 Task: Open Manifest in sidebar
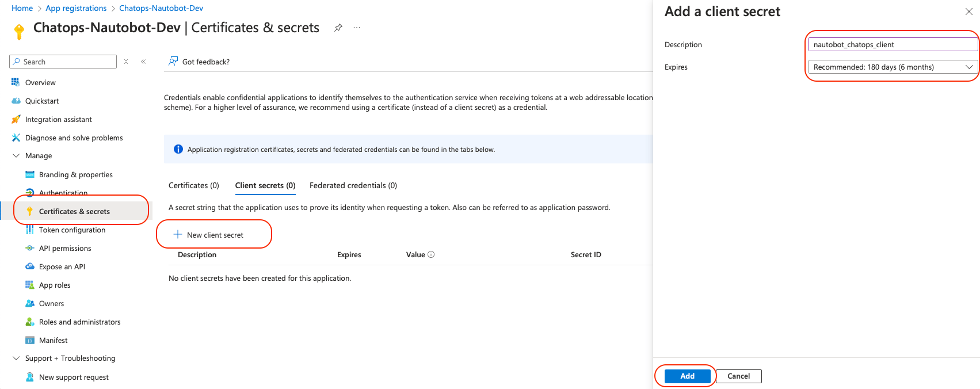click(54, 340)
